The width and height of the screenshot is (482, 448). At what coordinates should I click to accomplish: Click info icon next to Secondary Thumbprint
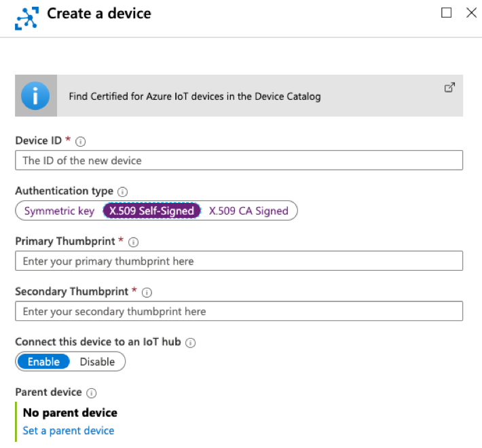[147, 292]
